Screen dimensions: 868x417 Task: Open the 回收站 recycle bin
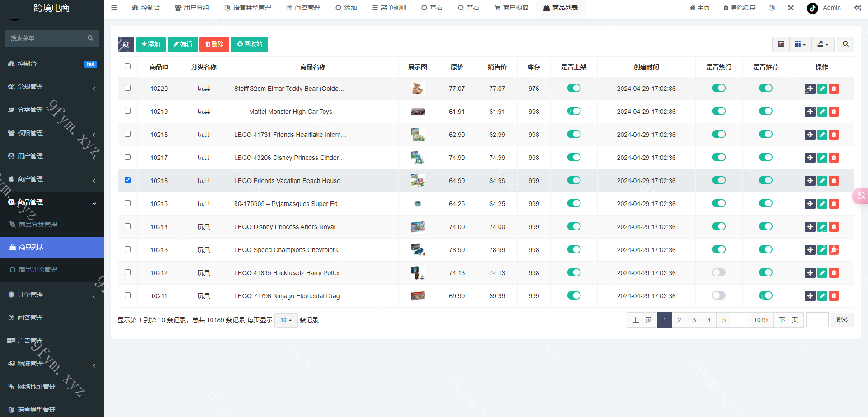click(x=250, y=44)
